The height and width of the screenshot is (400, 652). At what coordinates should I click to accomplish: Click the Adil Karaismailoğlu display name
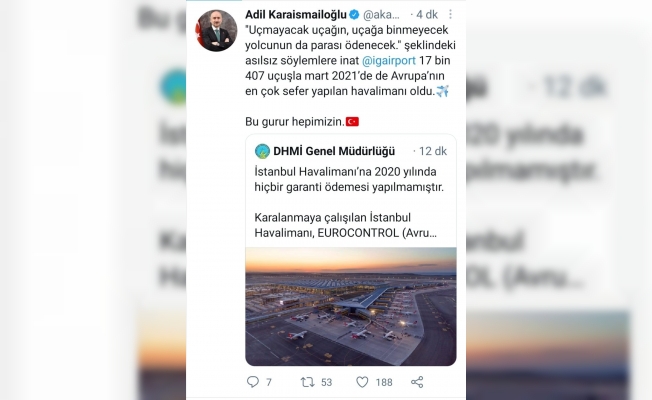point(296,15)
